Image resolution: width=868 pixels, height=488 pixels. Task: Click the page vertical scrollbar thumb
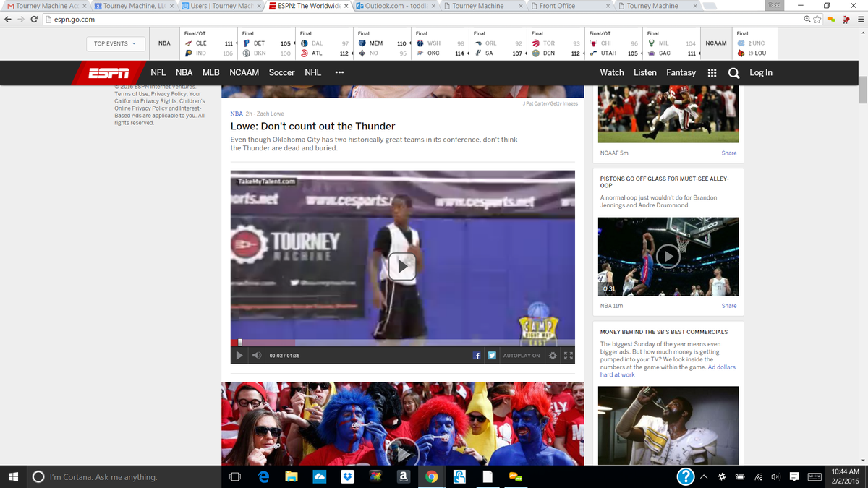[862, 89]
